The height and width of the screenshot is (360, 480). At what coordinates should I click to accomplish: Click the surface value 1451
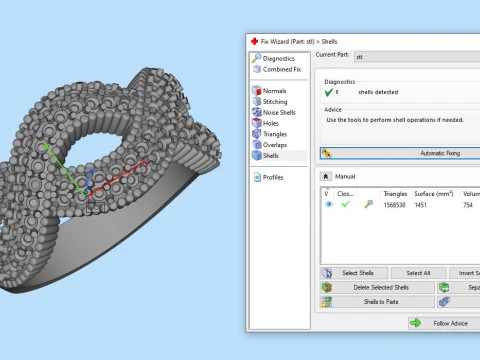click(x=420, y=205)
